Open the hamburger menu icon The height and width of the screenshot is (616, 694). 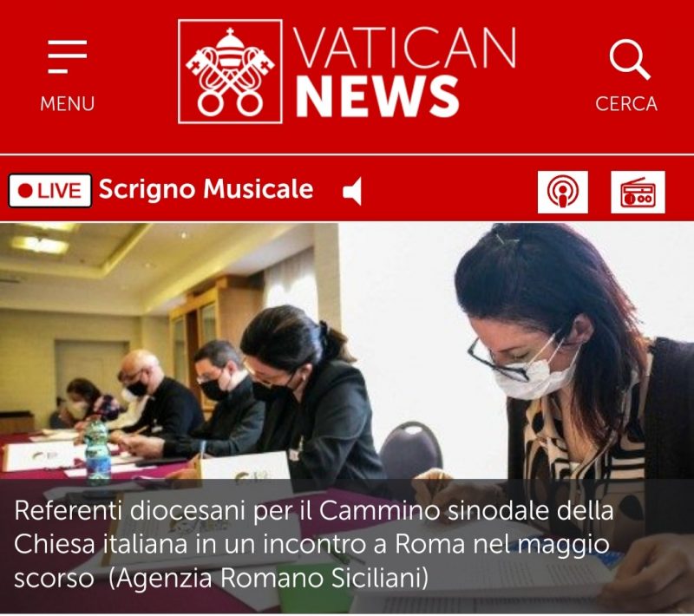pyautogui.click(x=68, y=56)
